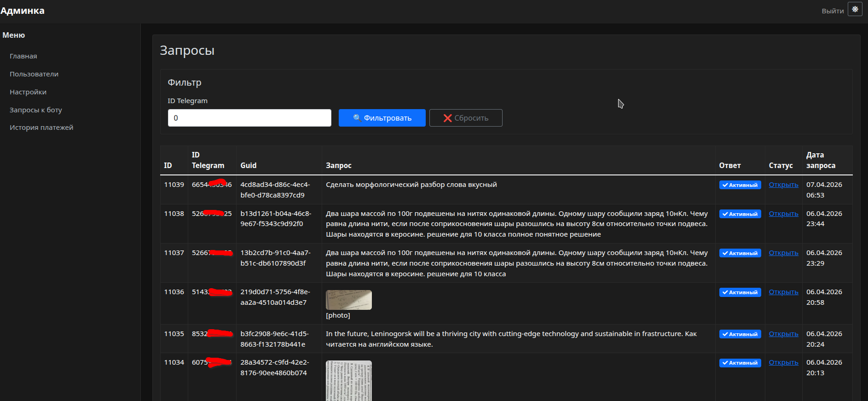Click Активный badge for request 11036

[740, 292]
